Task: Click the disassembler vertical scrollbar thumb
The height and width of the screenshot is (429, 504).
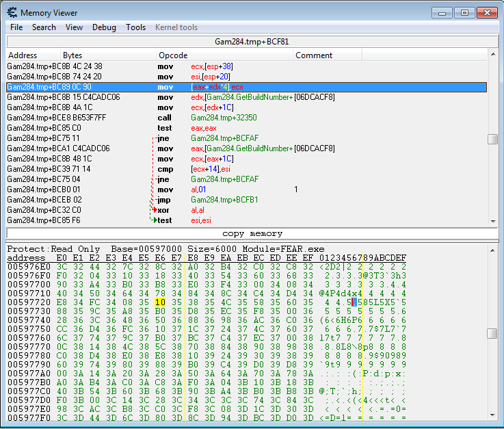Action: (x=492, y=139)
